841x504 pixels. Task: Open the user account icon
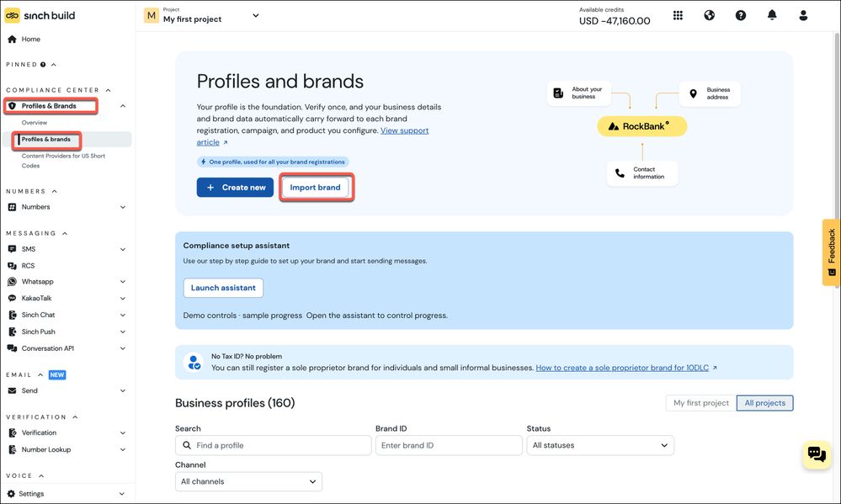click(803, 15)
